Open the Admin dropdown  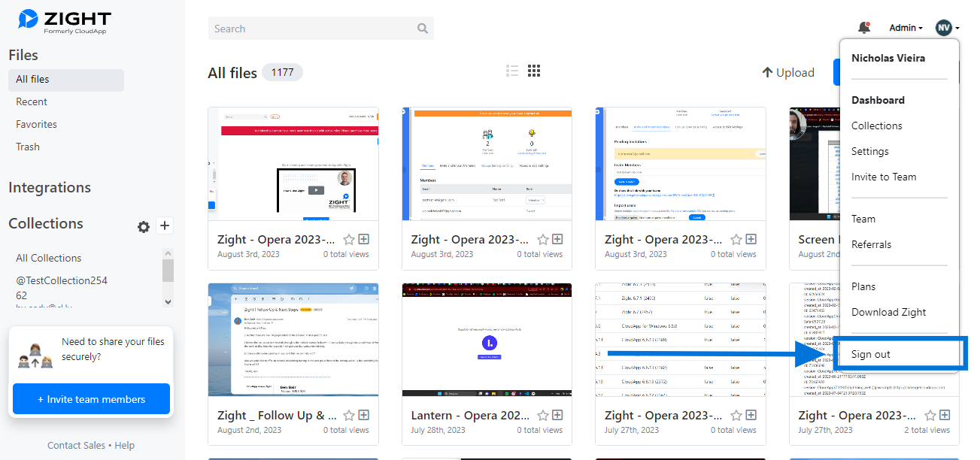[906, 28]
